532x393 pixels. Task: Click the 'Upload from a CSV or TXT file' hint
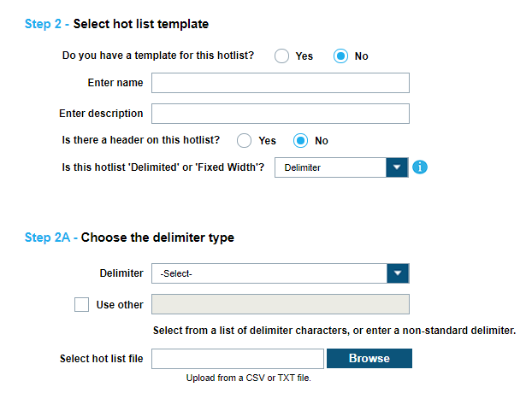click(248, 378)
